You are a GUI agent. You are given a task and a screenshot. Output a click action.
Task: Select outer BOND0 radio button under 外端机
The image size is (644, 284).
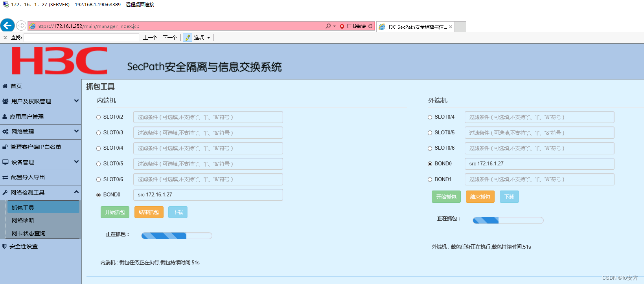[x=430, y=164]
